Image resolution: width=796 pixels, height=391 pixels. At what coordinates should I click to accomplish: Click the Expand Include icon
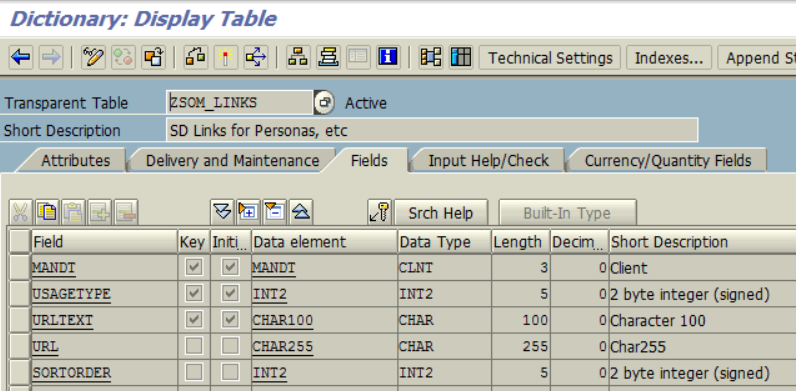click(x=248, y=212)
